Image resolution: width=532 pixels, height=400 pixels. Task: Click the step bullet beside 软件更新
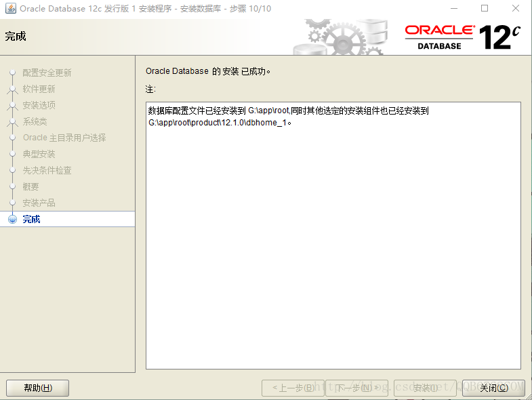click(x=13, y=89)
